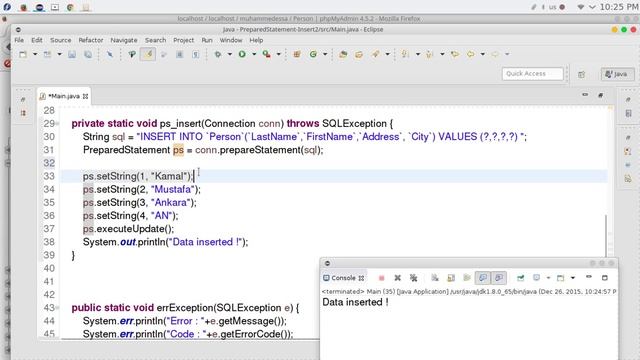Select the Console tab

click(343, 278)
